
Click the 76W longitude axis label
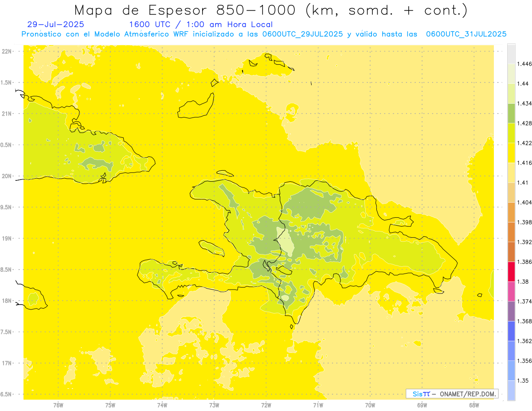coord(59,405)
